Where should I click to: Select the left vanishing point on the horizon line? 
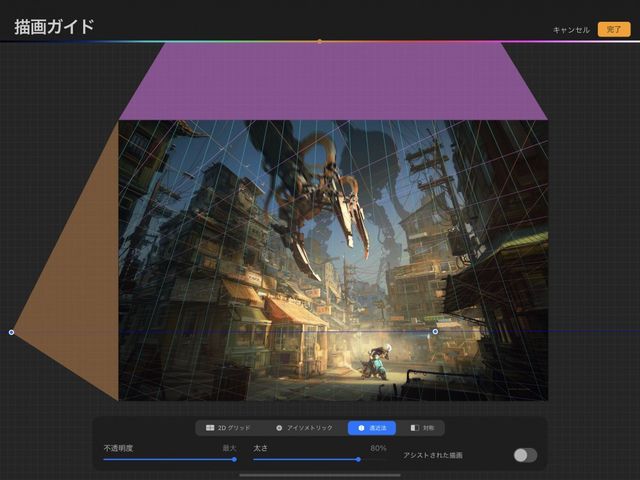tap(11, 332)
